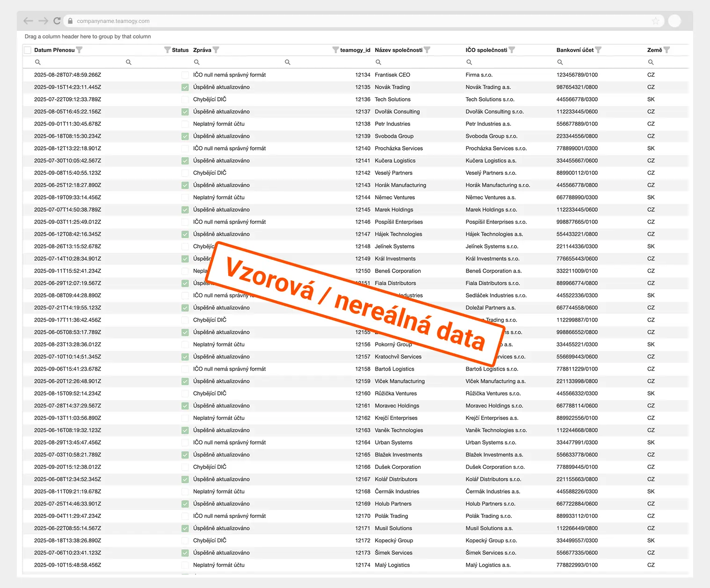The height and width of the screenshot is (588, 710).
Task: Sort by the IČO společnosti column header
Action: [x=486, y=50]
